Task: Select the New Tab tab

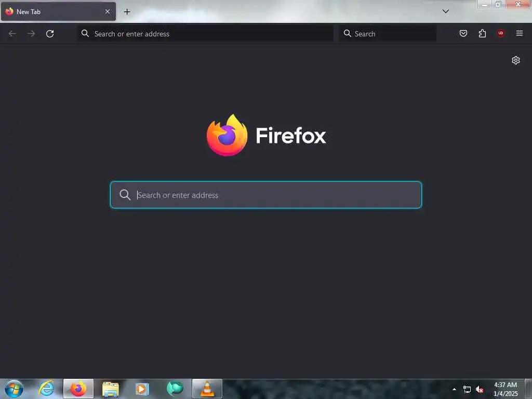Action: point(58,11)
